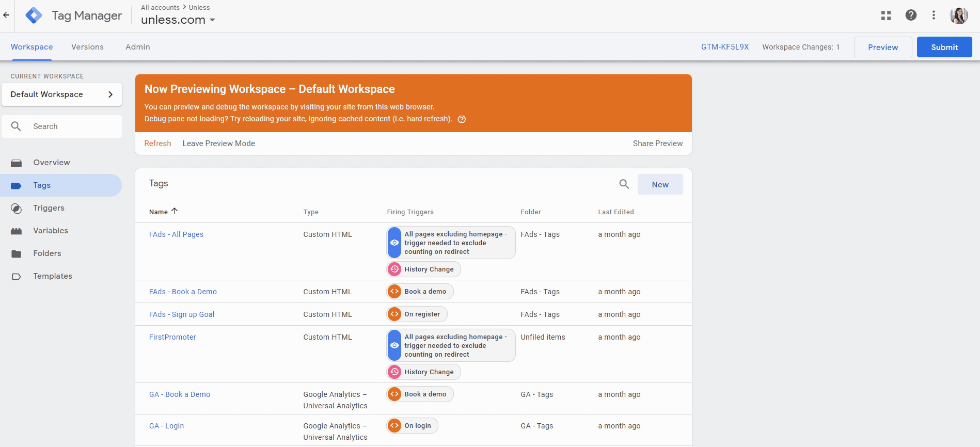Sort by Firing Triggers column header

[x=410, y=212]
